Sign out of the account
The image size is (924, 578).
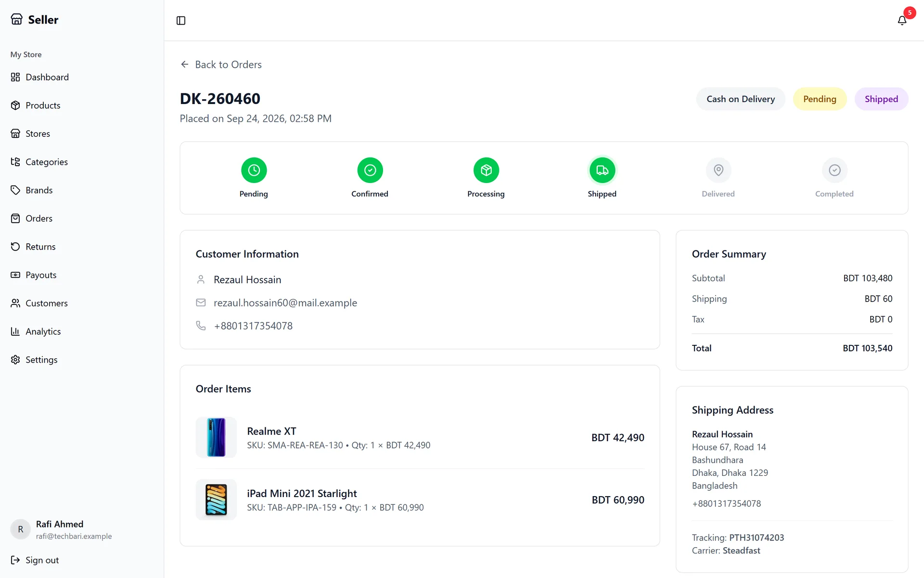tap(35, 560)
